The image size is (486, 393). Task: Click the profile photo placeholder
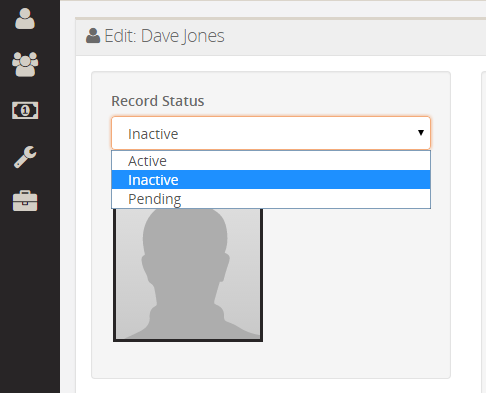[x=188, y=275]
